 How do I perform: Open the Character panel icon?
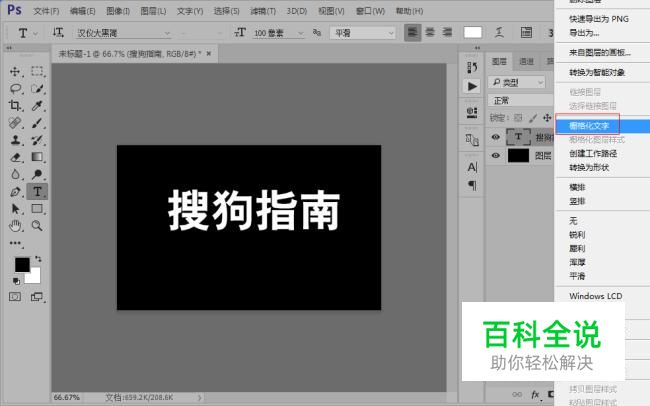click(x=472, y=167)
